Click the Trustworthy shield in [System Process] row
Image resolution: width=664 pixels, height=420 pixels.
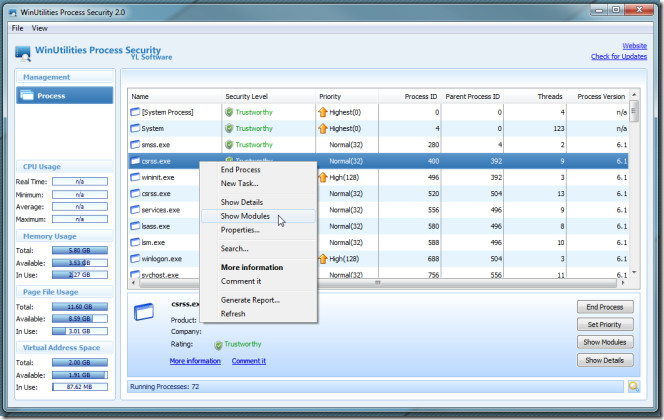229,112
